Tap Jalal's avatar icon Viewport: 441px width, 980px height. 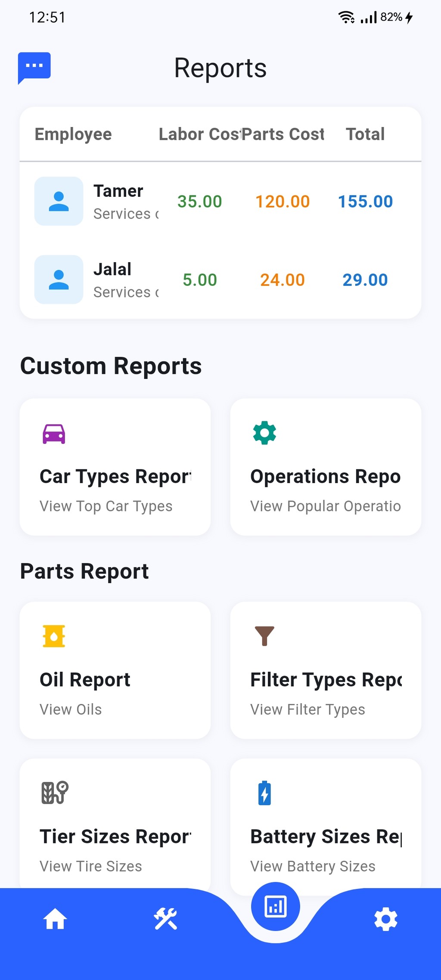[x=59, y=279]
